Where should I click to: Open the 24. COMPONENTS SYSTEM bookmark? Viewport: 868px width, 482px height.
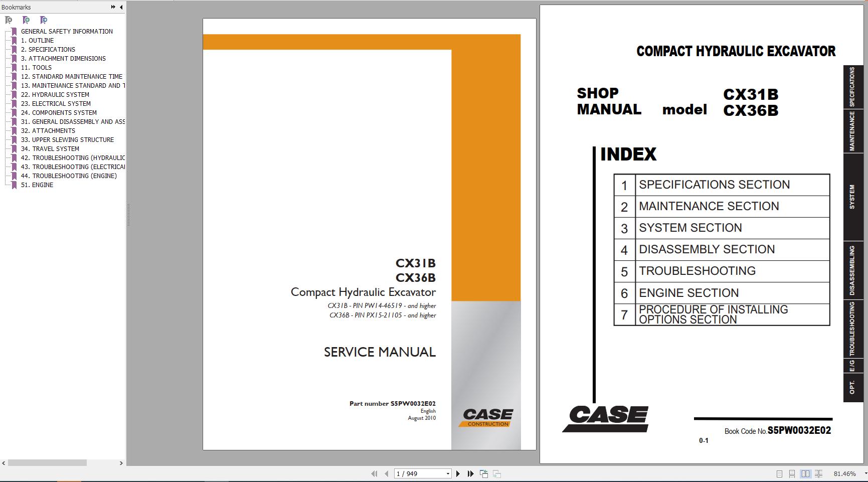tap(59, 112)
